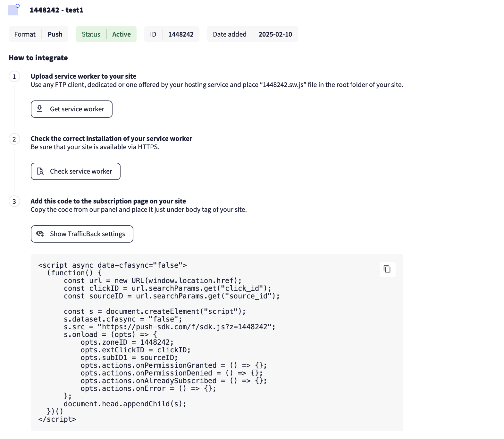This screenshot has height=439, width=504.
Task: Click the "Copy the code from our panel" instruction
Action: tap(139, 210)
